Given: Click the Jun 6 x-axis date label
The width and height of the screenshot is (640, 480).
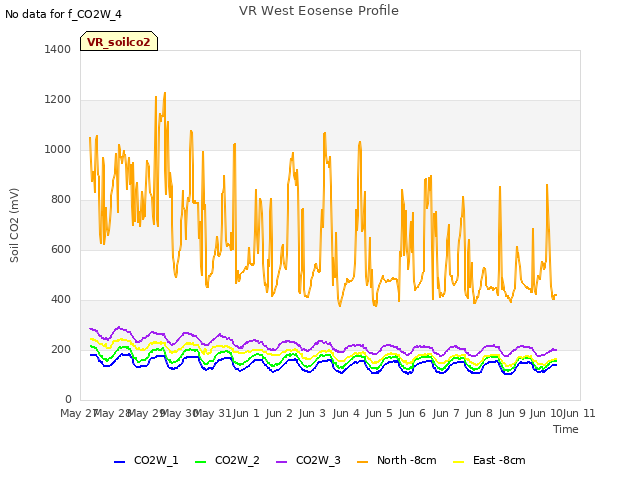Looking at the screenshot, I should tap(412, 413).
